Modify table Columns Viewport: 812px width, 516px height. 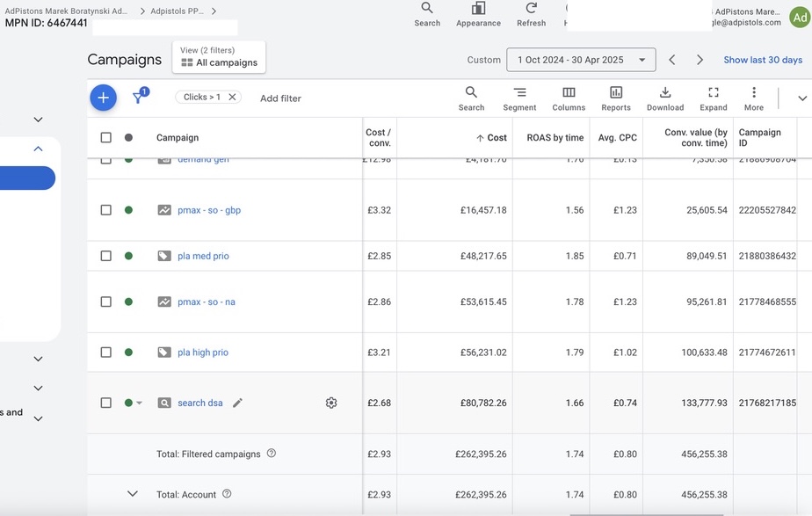(569, 98)
